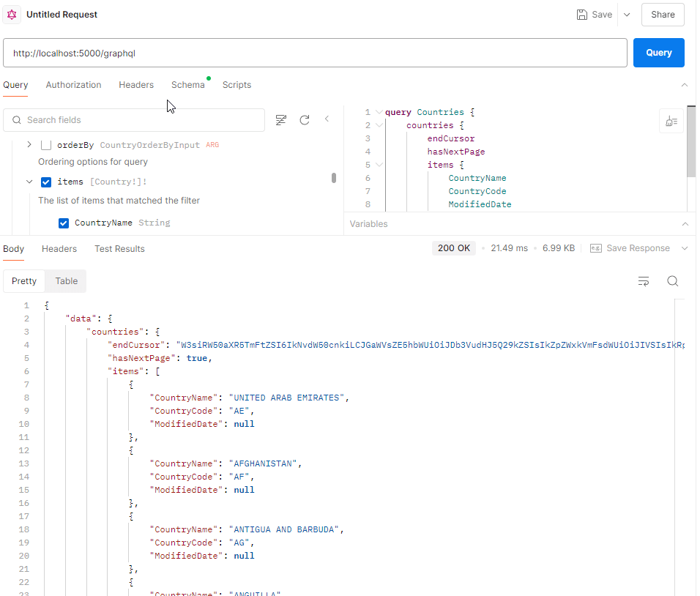Enable the orderBy argument checkbox
The height and width of the screenshot is (596, 700).
click(x=46, y=145)
